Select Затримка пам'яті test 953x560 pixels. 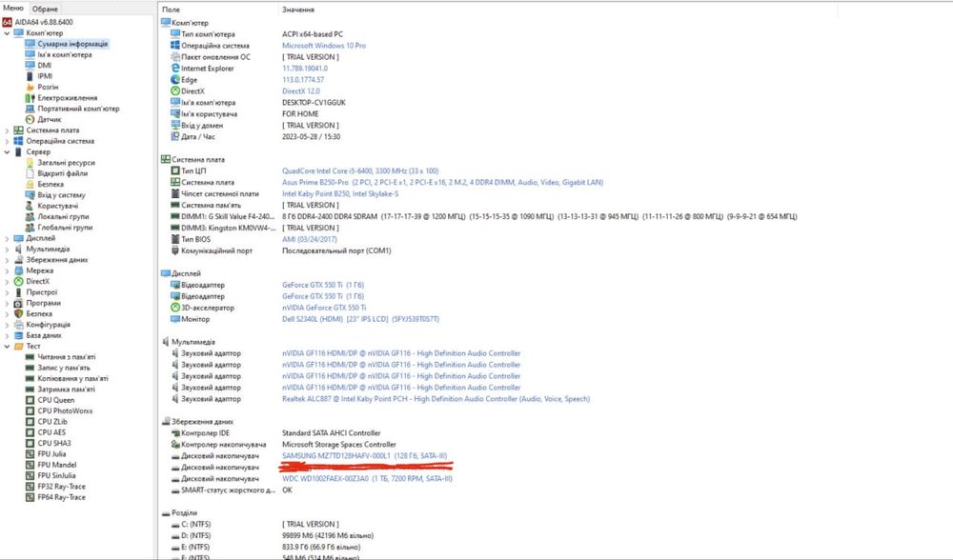coord(67,390)
